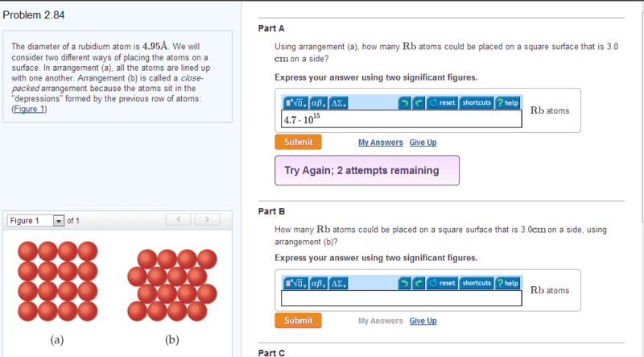Viewport: 644px width, 357px height.
Task: Open shortcuts in Part A toolbar
Action: (477, 102)
